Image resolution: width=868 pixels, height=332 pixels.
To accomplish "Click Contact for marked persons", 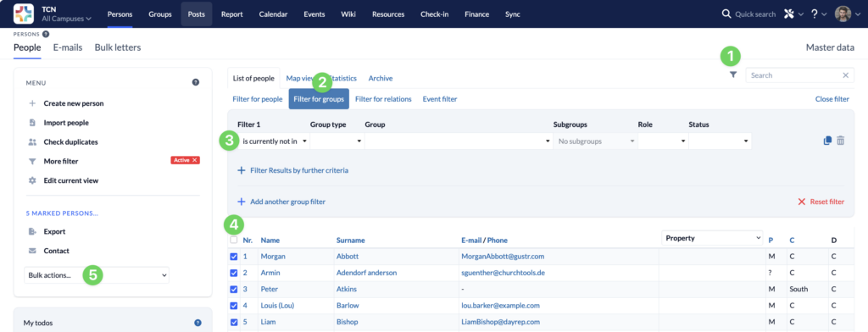I will pos(57,251).
